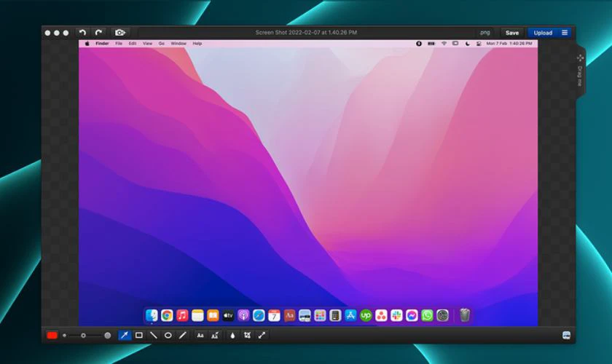Click the Apple logo in menu bar
The image size is (612, 364).
pyautogui.click(x=87, y=44)
